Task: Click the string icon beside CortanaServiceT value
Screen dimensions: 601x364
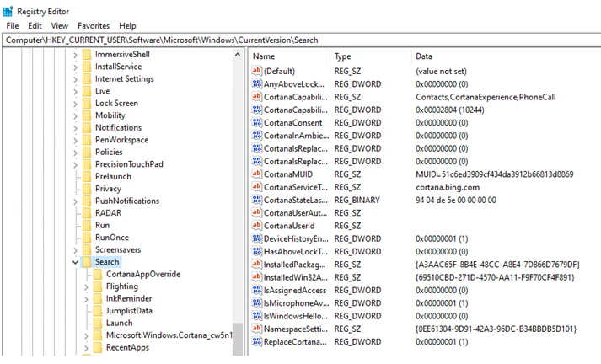Action: coord(256,187)
